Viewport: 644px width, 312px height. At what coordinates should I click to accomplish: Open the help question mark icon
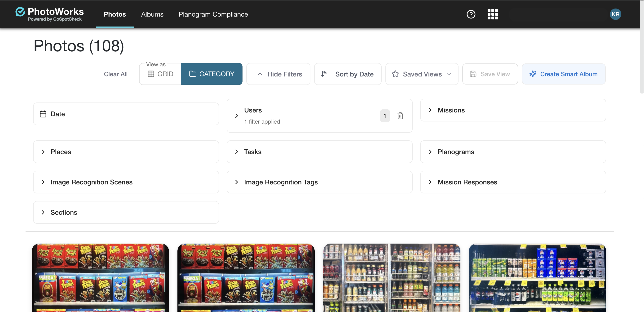(471, 14)
